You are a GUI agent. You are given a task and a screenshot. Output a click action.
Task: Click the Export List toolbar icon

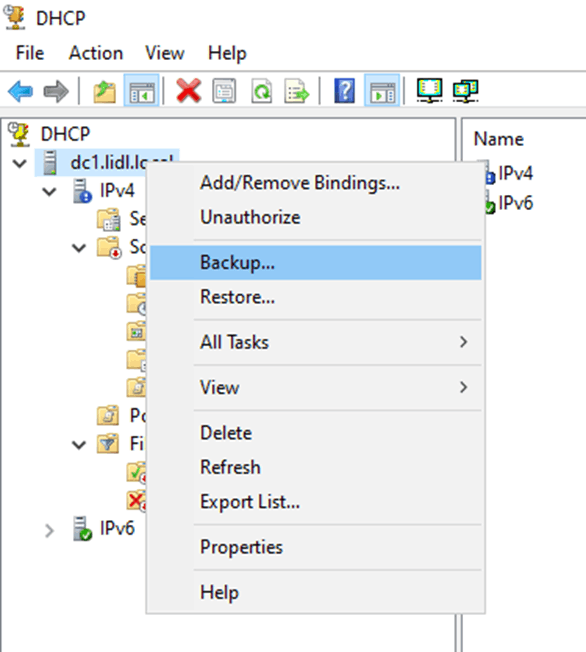click(x=297, y=91)
